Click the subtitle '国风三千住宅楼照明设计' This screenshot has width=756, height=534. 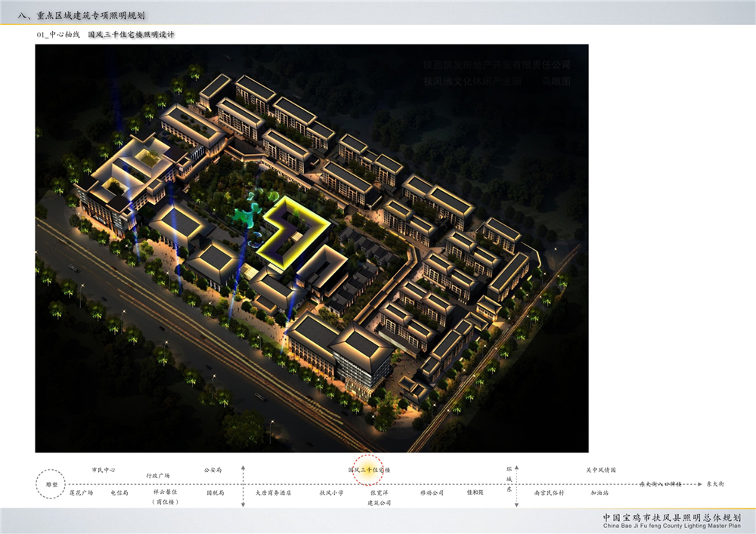coord(131,35)
